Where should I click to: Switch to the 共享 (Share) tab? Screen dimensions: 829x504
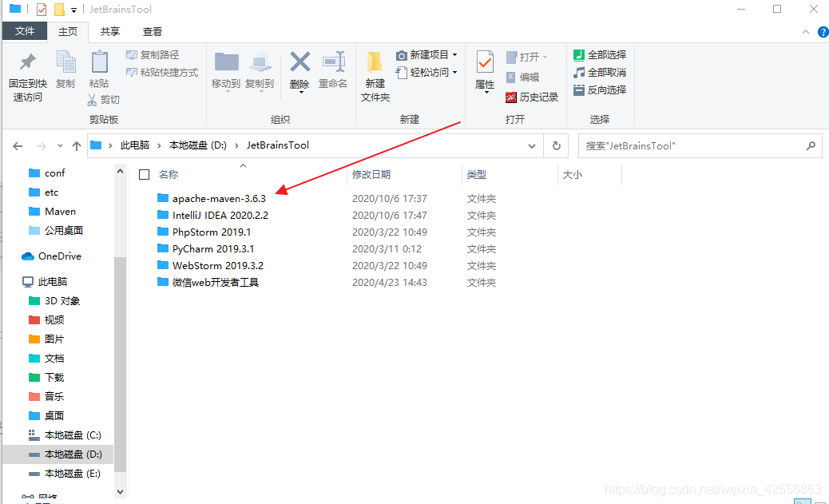click(x=110, y=32)
